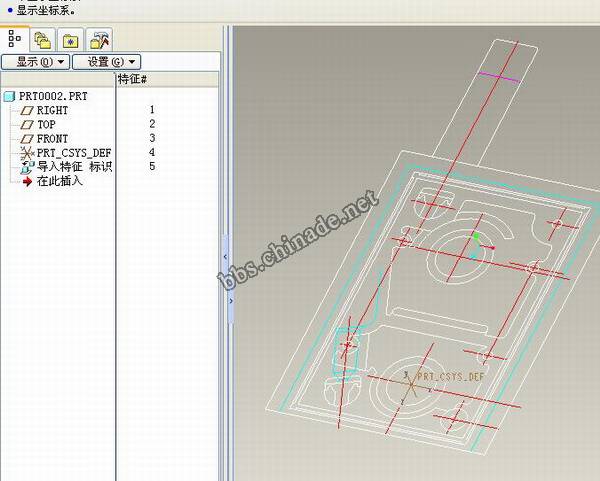
Task: Open the Favorites folder tab
Action: coord(70,39)
